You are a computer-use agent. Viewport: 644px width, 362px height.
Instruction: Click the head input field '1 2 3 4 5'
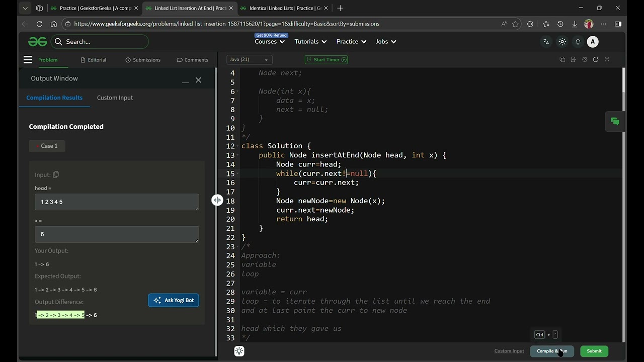pos(117,202)
